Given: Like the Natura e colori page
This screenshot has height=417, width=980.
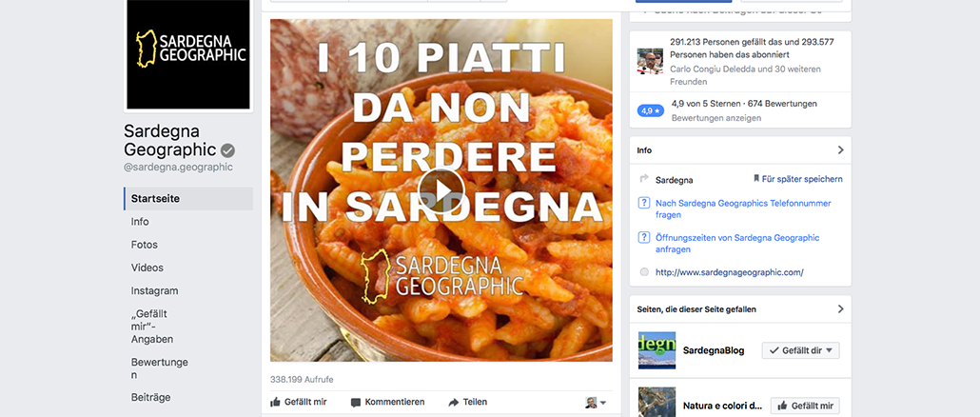Looking at the screenshot, I should (805, 406).
